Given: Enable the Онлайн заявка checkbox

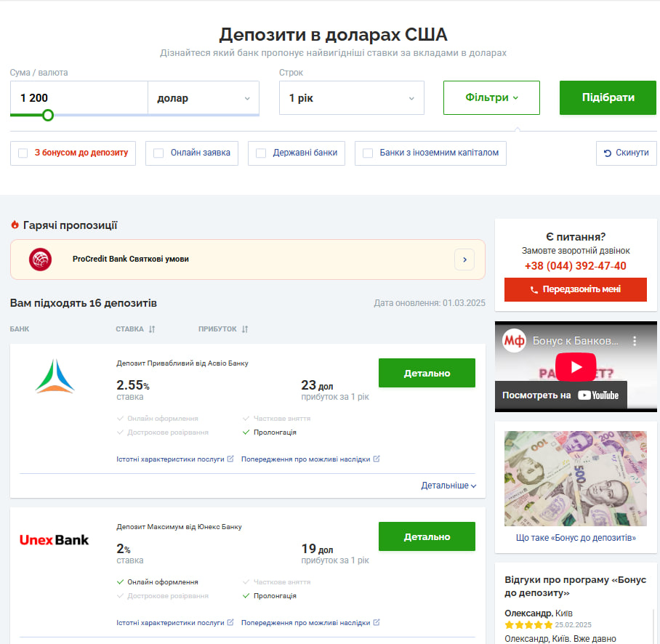Looking at the screenshot, I should [158, 153].
